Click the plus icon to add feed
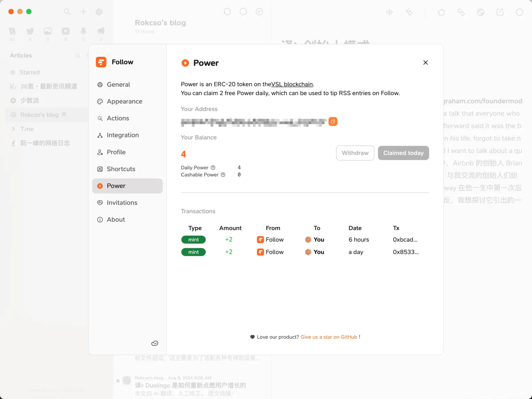This screenshot has height=399, width=532. (83, 12)
